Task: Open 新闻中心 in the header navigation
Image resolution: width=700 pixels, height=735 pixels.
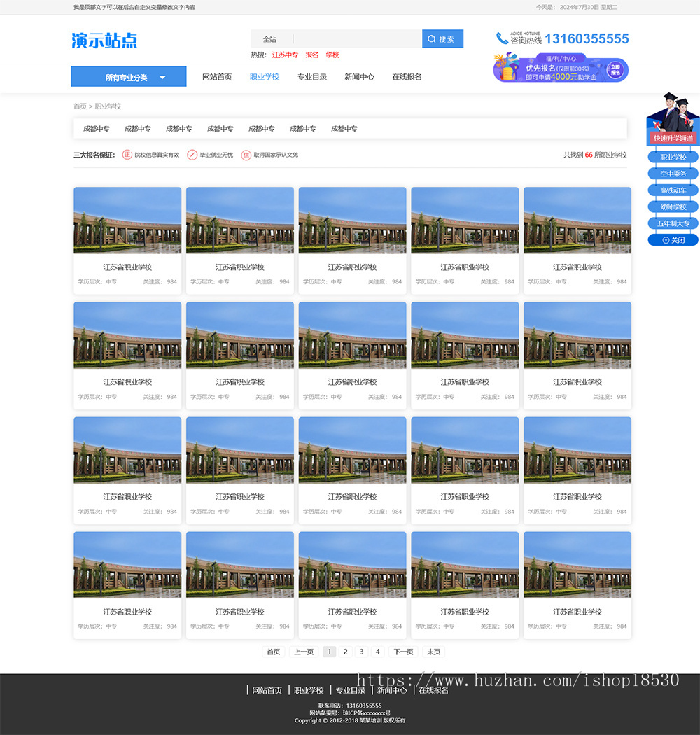Action: point(359,77)
